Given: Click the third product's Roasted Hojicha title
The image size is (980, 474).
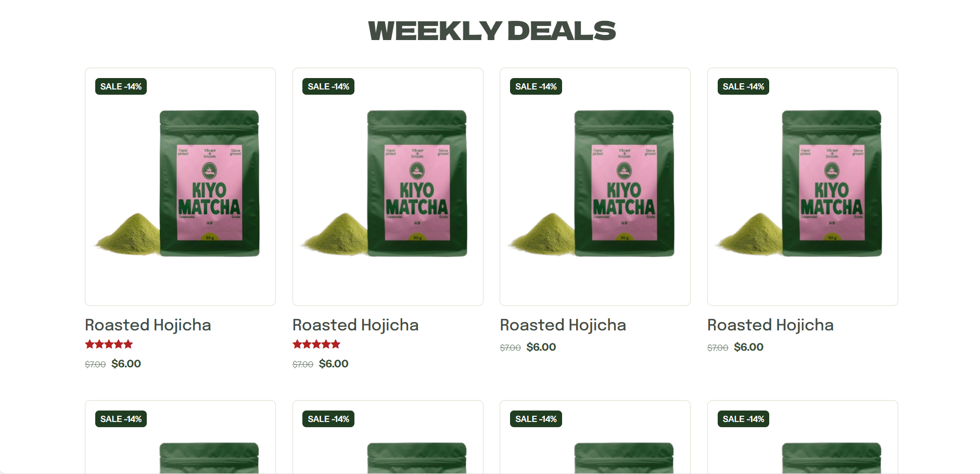Looking at the screenshot, I should (563, 325).
